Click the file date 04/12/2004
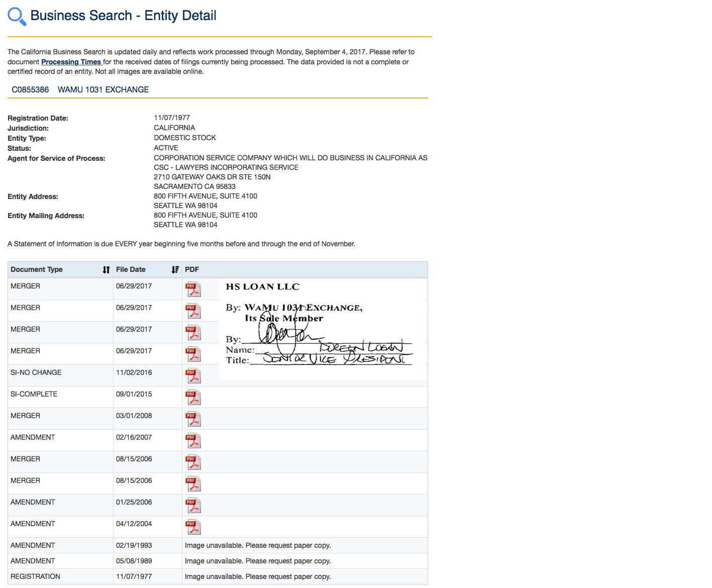Screen dimensions: 712x588 (134, 524)
